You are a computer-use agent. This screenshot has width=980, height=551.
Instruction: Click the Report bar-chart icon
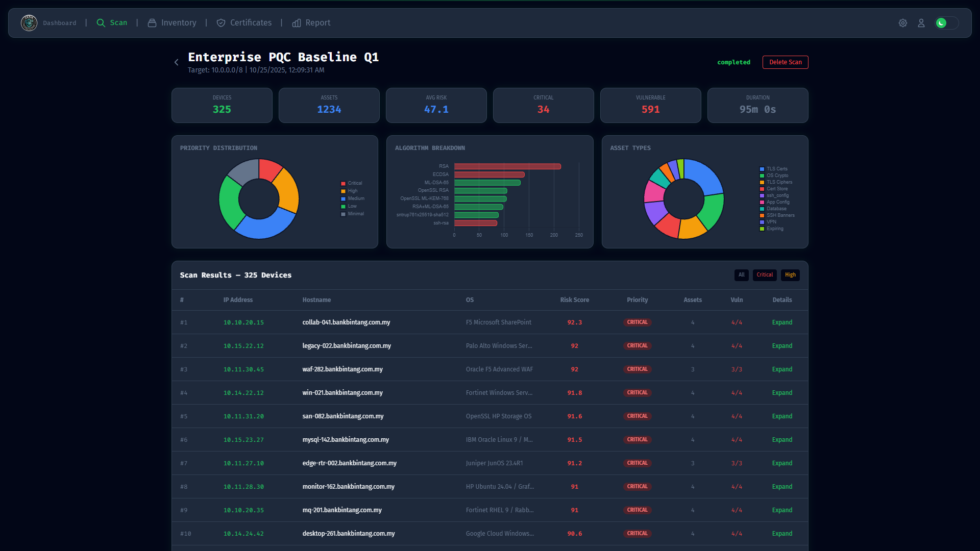point(297,23)
